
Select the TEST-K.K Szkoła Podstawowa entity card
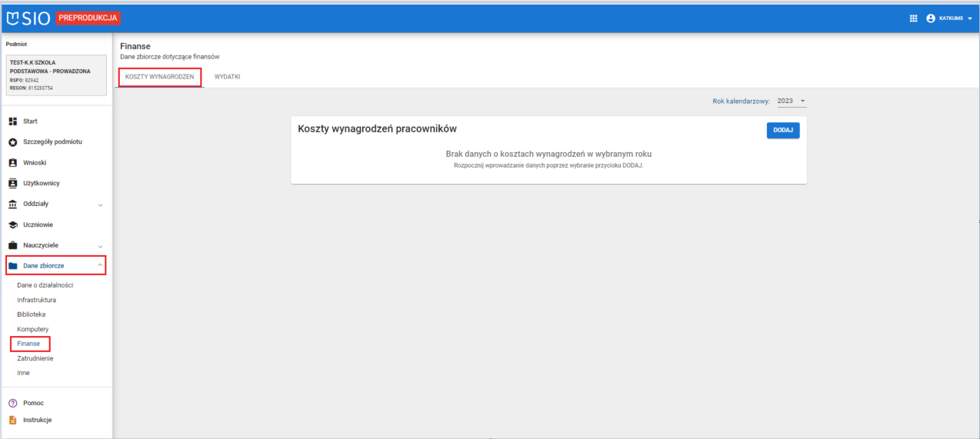[55, 75]
